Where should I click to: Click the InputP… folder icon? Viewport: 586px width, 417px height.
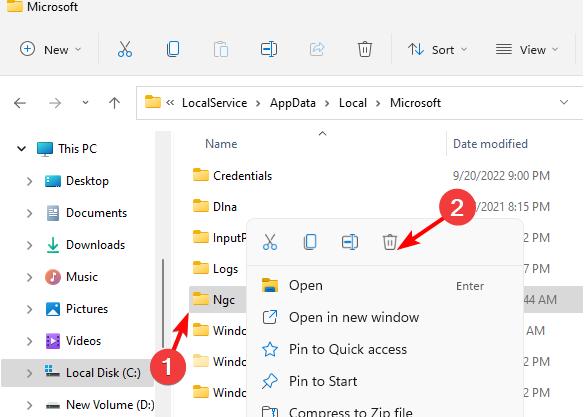pos(201,237)
